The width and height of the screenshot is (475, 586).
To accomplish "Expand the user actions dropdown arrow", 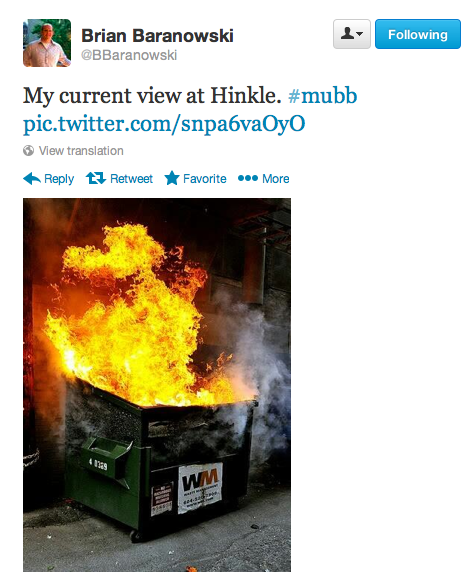I will point(360,34).
